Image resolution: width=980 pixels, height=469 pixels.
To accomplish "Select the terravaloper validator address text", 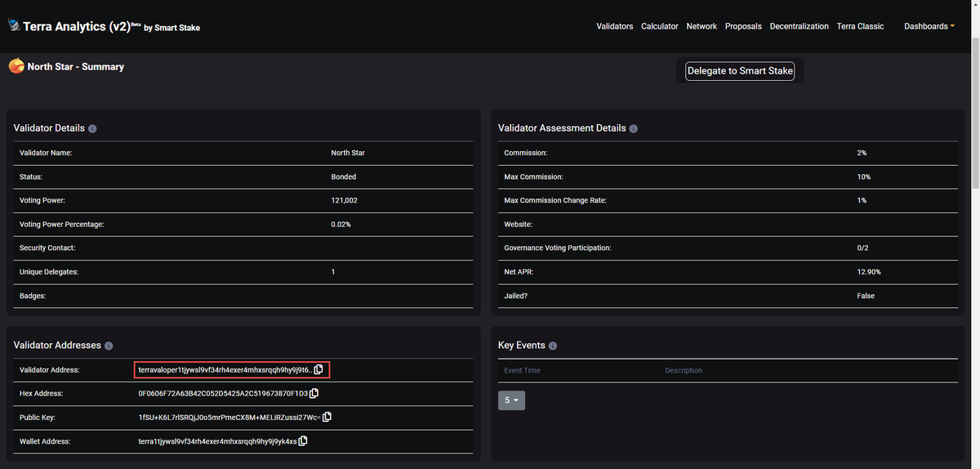I will click(x=225, y=370).
